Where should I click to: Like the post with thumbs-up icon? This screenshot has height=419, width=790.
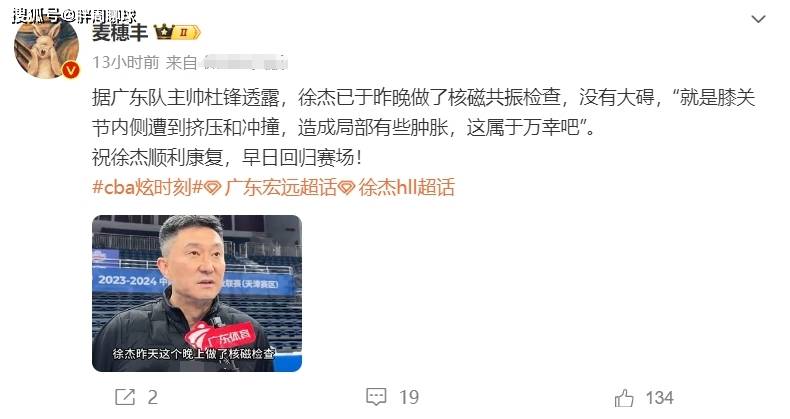[x=624, y=398]
